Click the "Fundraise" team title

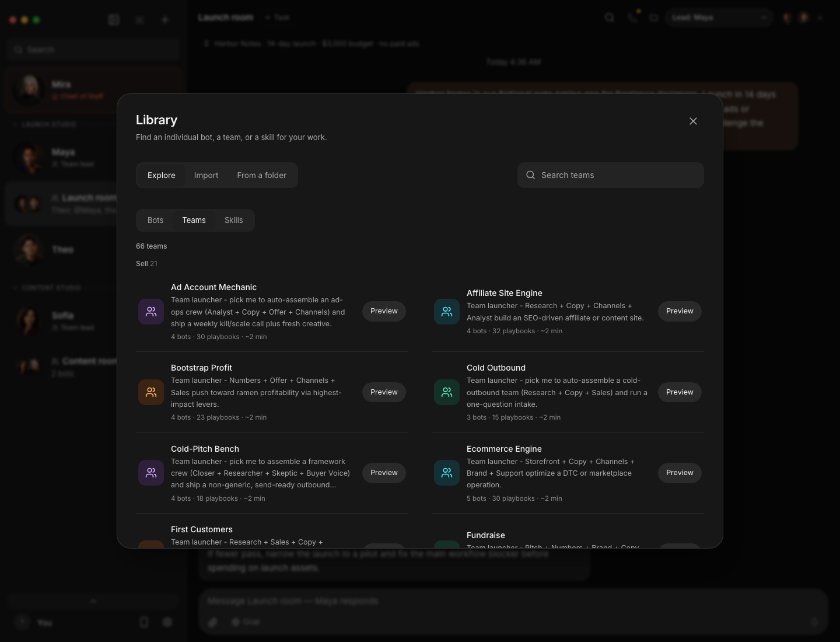coord(486,535)
